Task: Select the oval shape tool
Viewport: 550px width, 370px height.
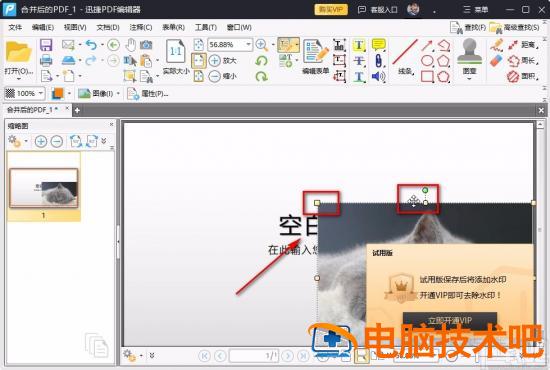Action: [x=427, y=60]
